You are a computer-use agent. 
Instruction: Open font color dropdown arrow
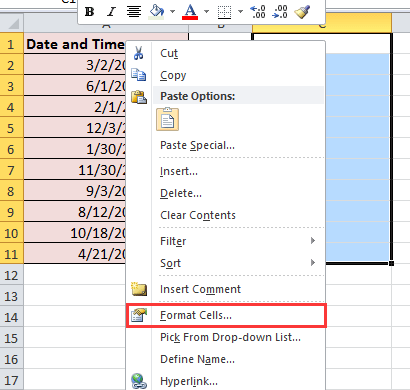tap(206, 12)
